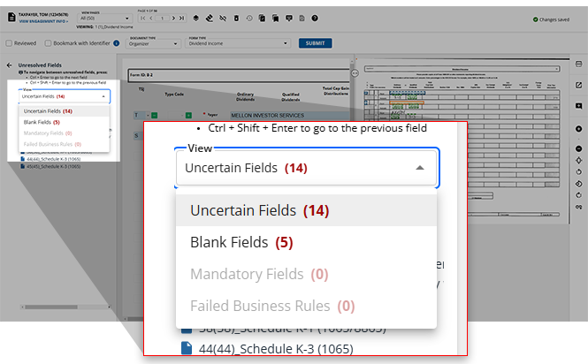The width and height of the screenshot is (588, 364).
Task: Click the SUBMIT button
Action: tap(315, 43)
